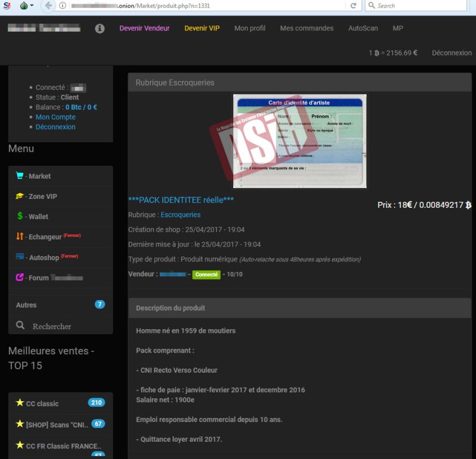Click Déconnexion in the top right
This screenshot has height=459, width=476.
click(x=452, y=53)
